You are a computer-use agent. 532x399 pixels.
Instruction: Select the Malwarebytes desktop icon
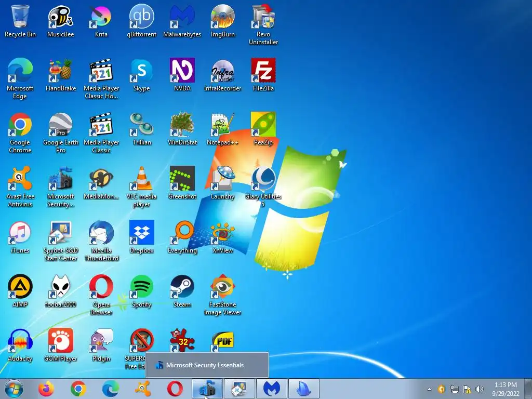(x=182, y=21)
